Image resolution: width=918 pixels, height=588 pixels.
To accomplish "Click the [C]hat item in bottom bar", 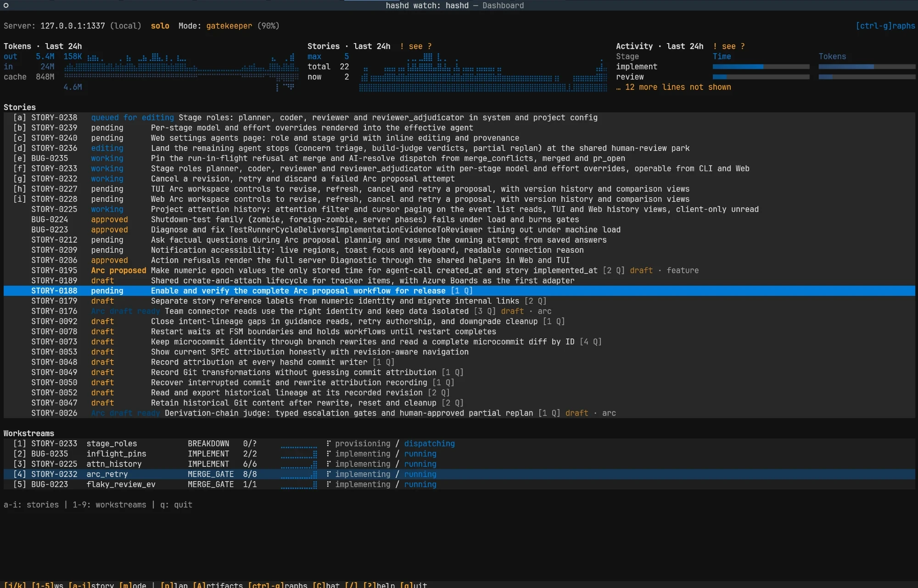I will click(x=326, y=585).
